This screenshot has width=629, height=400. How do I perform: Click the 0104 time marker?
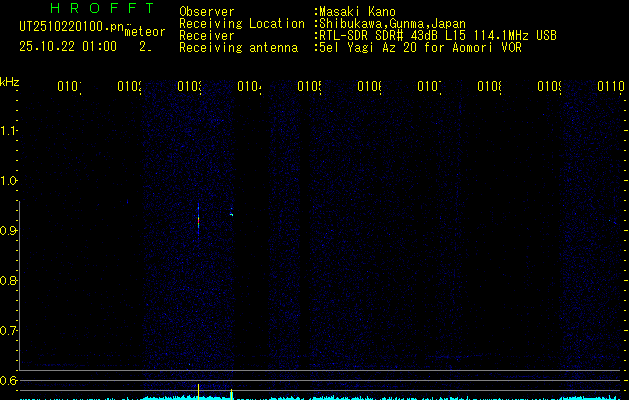tap(249, 86)
